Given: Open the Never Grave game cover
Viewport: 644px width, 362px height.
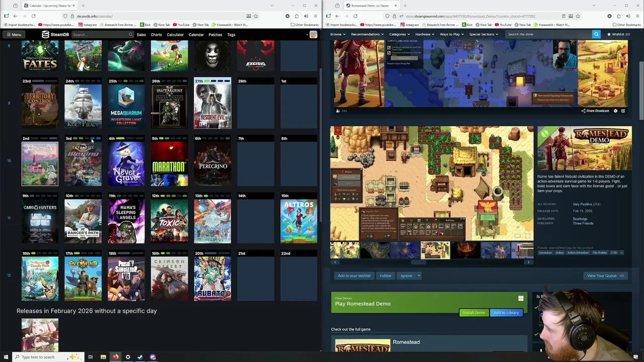Looking at the screenshot, I should coord(126,164).
